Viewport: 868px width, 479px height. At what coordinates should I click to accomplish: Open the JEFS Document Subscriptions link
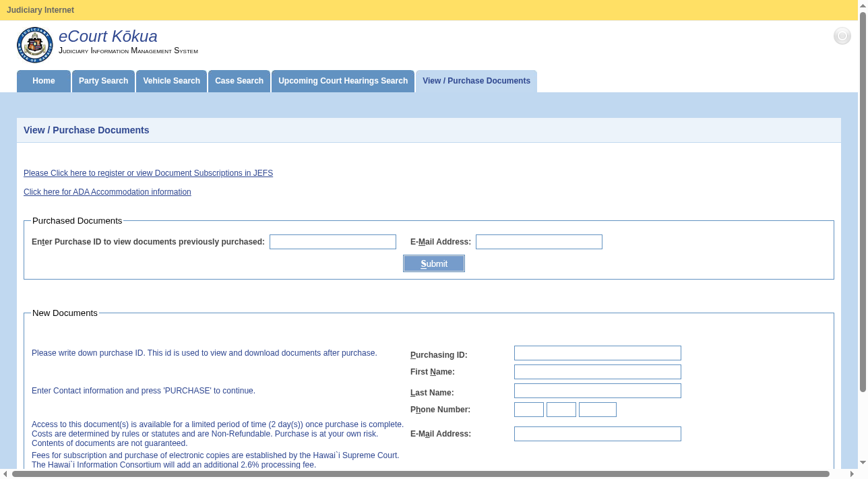[148, 173]
